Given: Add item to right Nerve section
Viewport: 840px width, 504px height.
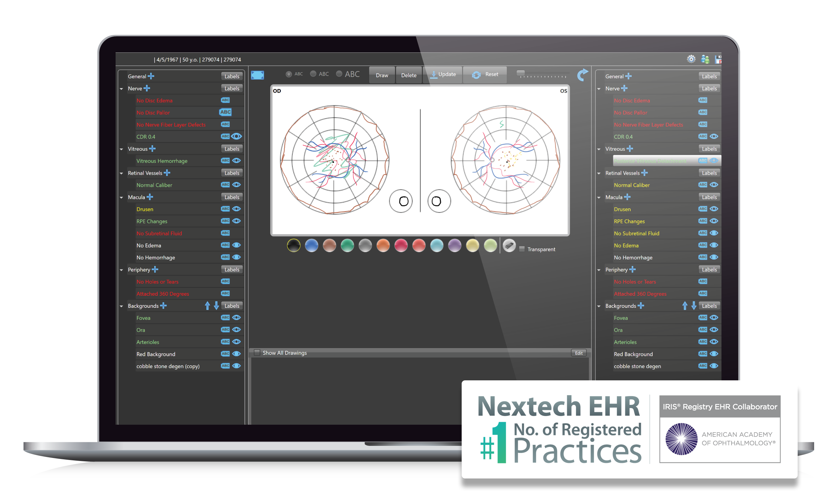Looking at the screenshot, I should (624, 88).
